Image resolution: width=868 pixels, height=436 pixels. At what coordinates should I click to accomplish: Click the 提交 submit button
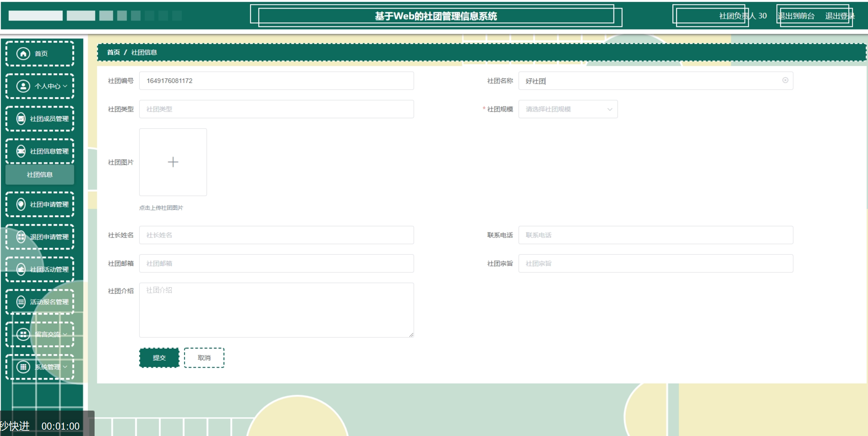[159, 358]
